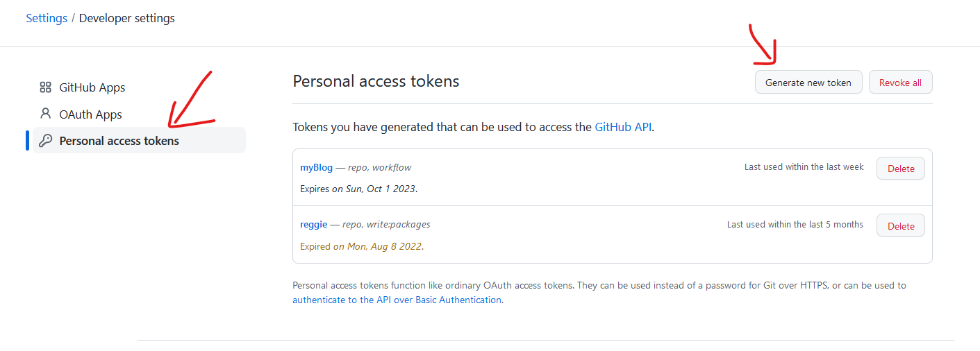The height and width of the screenshot is (351, 980).
Task: Open the GitHub API link
Action: [623, 127]
